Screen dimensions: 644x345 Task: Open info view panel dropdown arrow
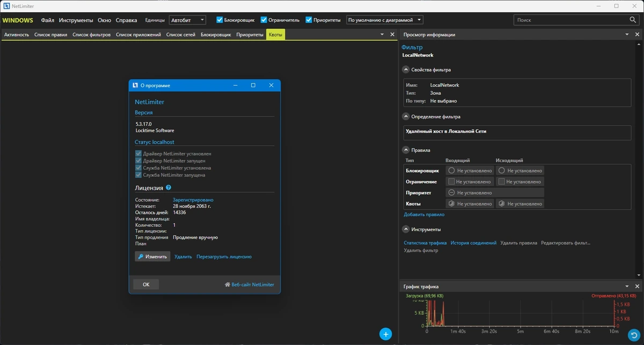click(627, 34)
